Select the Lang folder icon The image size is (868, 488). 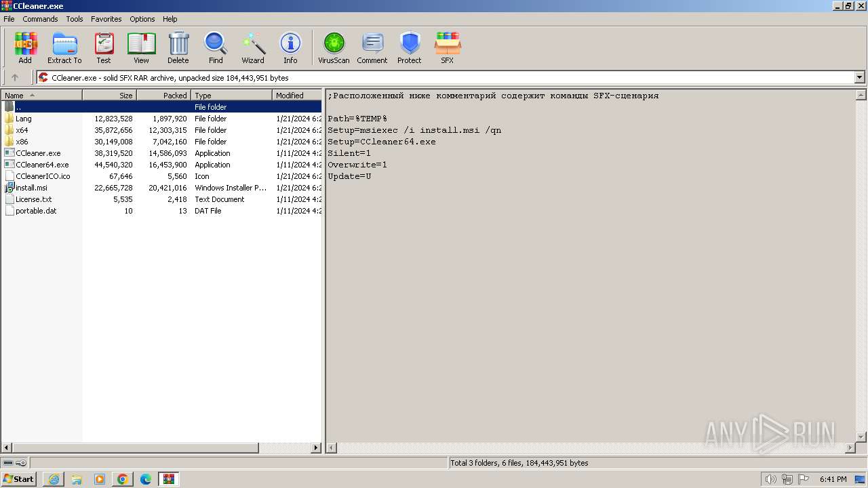(x=9, y=119)
